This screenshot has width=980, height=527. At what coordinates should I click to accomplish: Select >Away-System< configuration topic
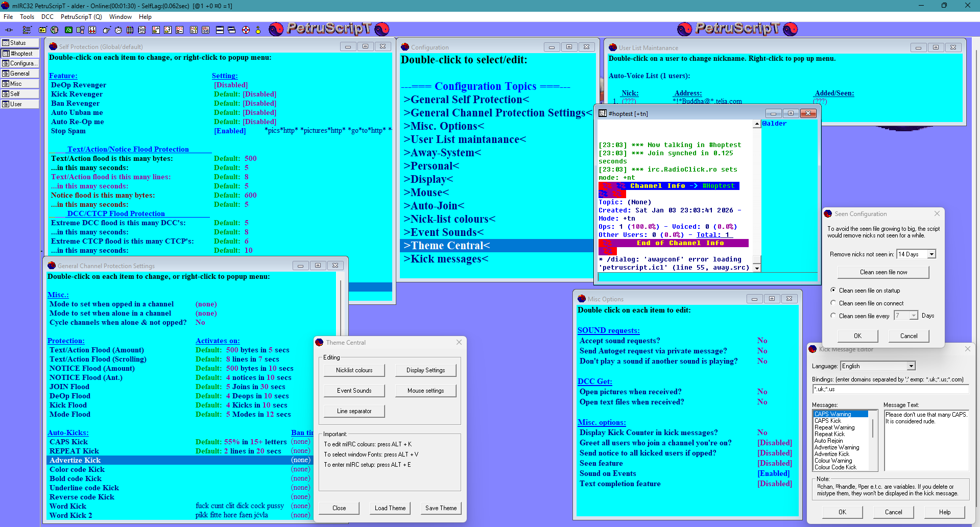click(x=442, y=153)
